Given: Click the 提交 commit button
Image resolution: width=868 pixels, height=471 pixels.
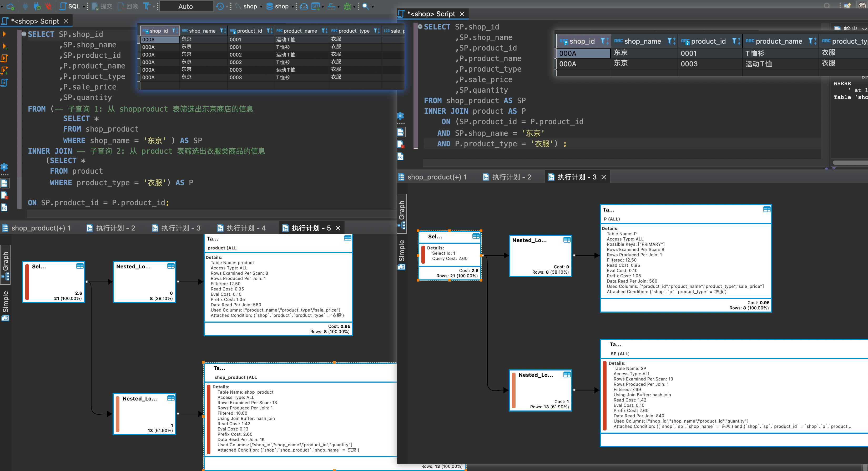Looking at the screenshot, I should click(102, 6).
